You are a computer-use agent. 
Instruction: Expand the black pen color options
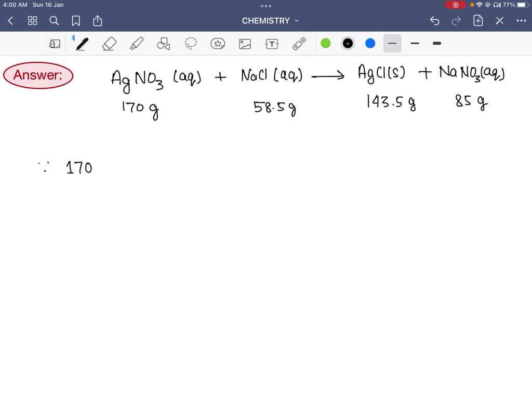pos(348,44)
